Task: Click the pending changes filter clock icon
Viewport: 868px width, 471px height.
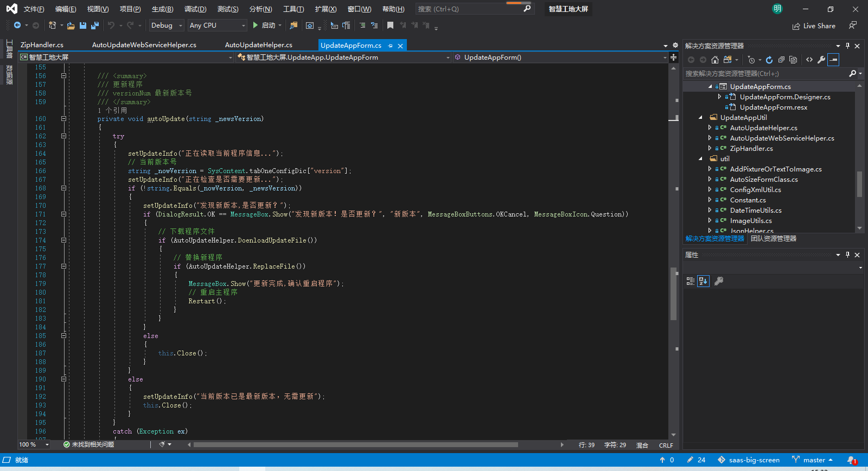Action: [751, 60]
